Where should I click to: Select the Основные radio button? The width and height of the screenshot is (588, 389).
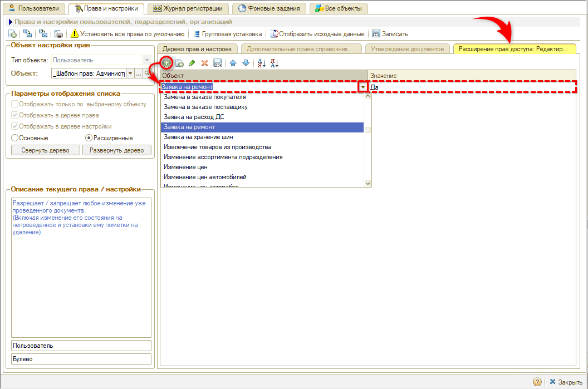(x=15, y=137)
